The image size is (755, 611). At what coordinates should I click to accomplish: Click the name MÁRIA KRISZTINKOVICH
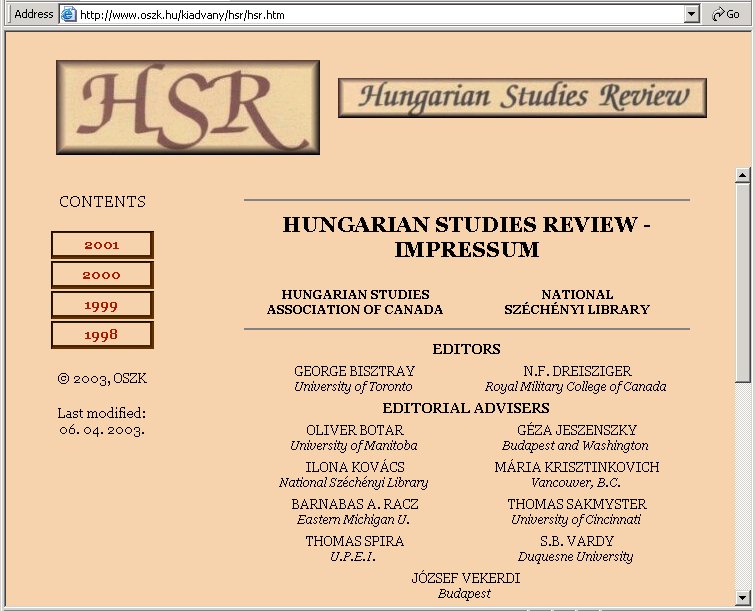coord(577,467)
